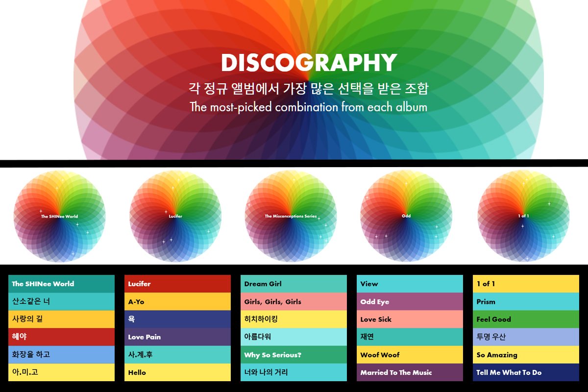588x392 pixels.
Task: Select the '아.미.고' swatch
Action: 61,372
